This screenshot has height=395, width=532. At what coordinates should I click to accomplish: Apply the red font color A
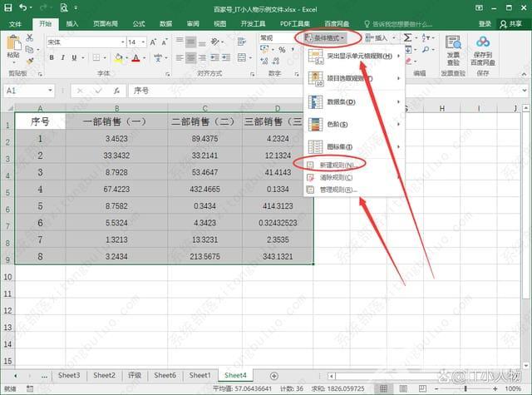click(135, 57)
